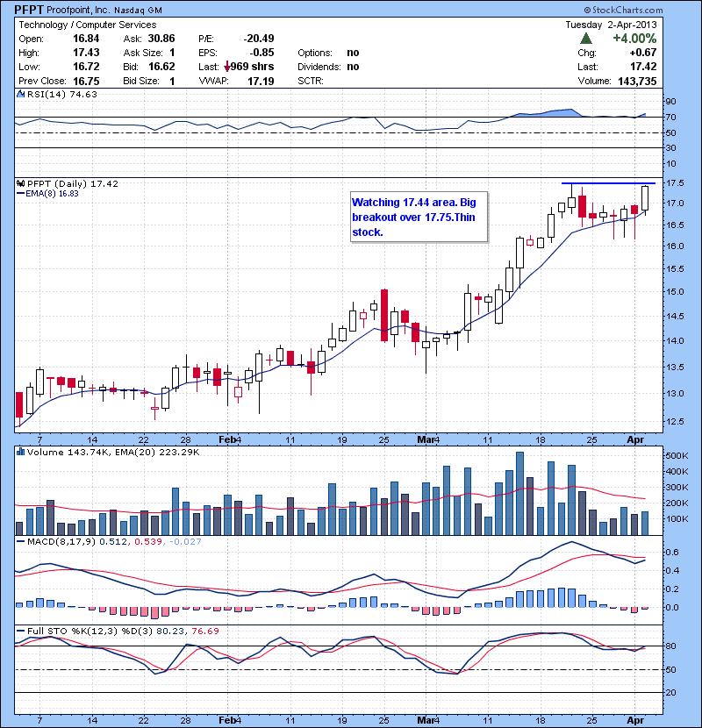Click the 'Volume 143.74K, EMA(20) 223.29K' label
702x728 pixels.
coord(113,452)
